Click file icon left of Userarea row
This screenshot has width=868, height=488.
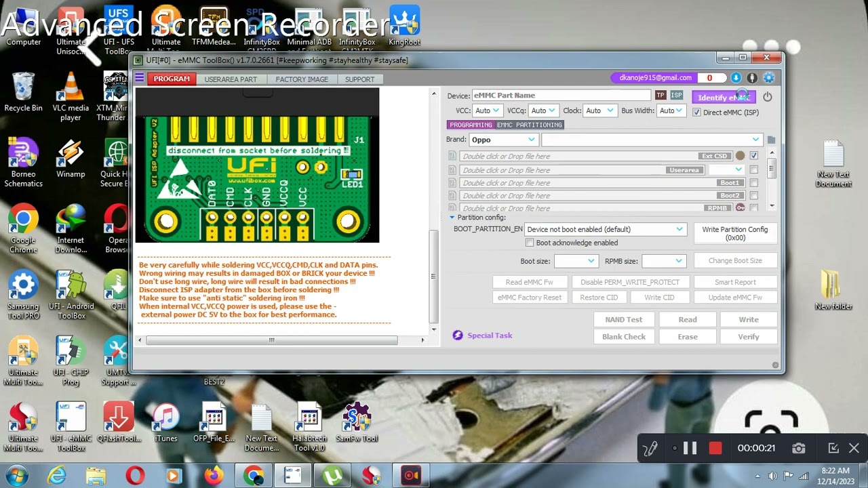pyautogui.click(x=452, y=170)
